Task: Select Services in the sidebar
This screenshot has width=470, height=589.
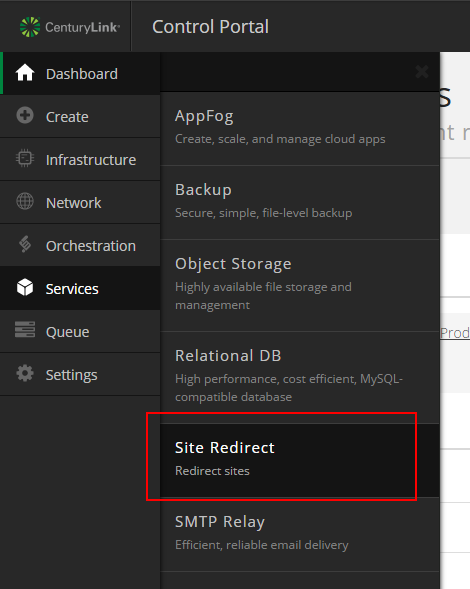Action: pyautogui.click(x=80, y=288)
